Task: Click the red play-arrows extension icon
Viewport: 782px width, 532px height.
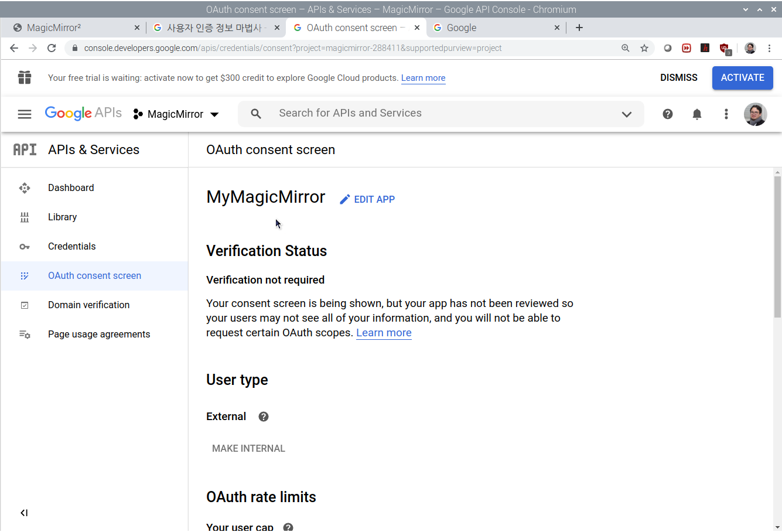Action: pyautogui.click(x=687, y=48)
